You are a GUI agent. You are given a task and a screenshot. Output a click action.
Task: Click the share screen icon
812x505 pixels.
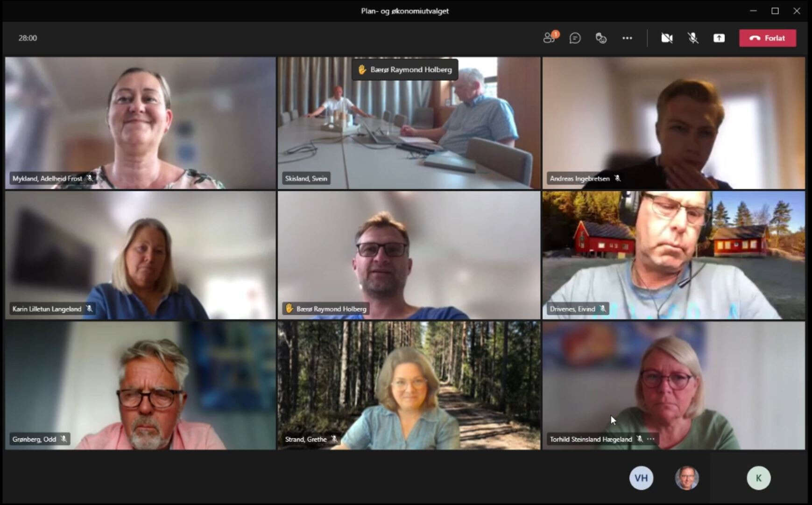click(719, 38)
